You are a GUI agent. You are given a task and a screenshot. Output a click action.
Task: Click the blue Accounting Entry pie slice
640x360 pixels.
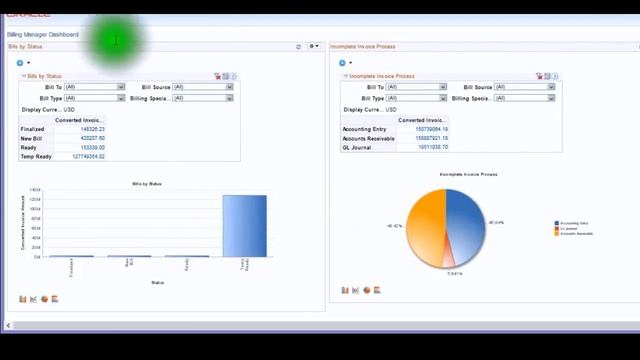[x=465, y=224]
